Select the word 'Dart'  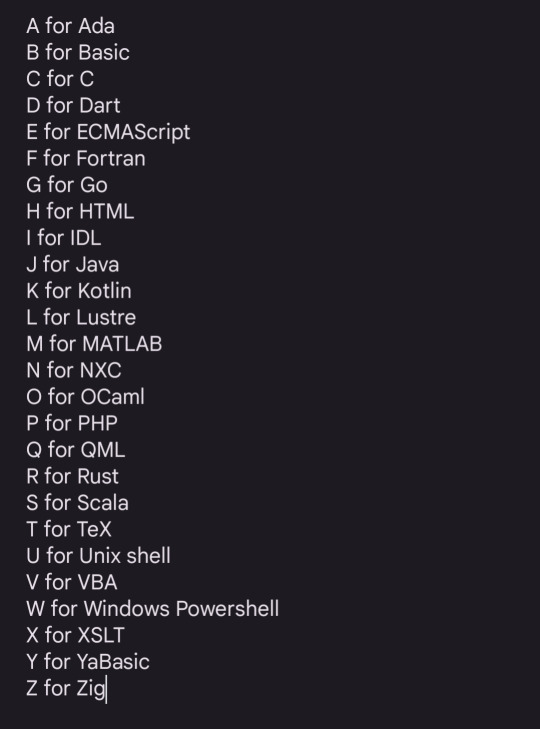coord(100,106)
